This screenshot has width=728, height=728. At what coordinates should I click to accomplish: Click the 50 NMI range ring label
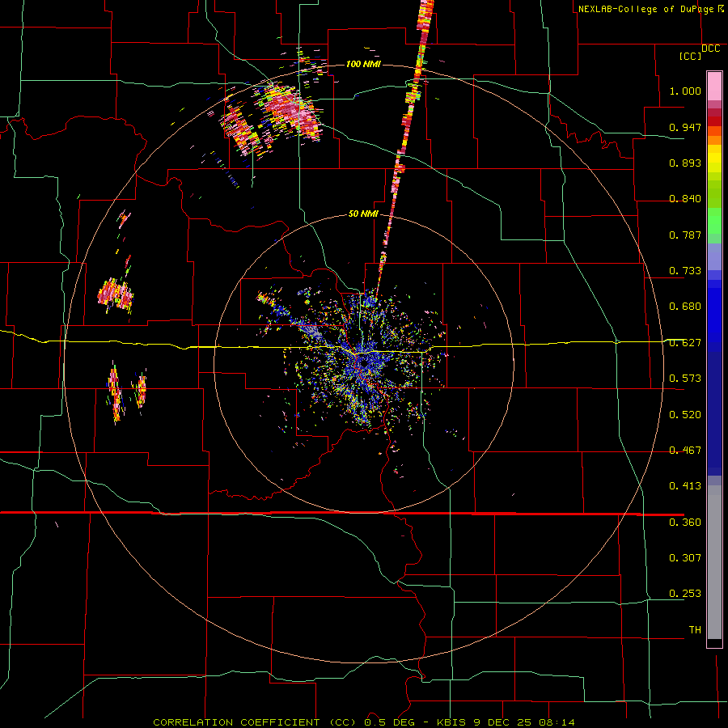[x=363, y=214]
